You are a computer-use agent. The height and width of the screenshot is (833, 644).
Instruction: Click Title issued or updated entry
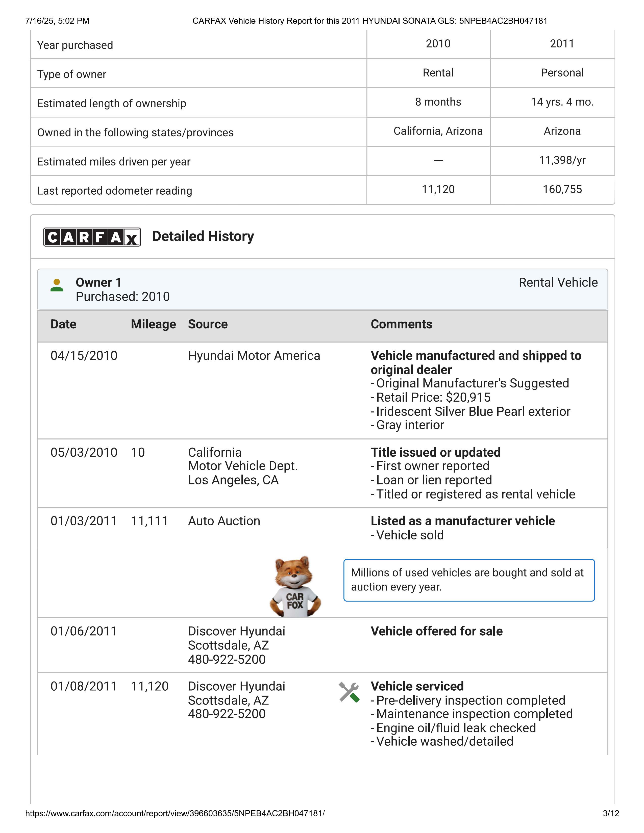435,452
